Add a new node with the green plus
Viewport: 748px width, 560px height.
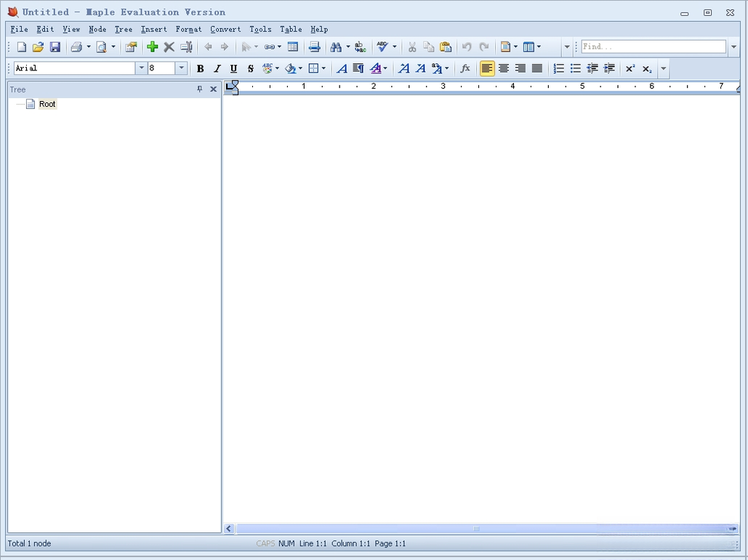pos(152,46)
